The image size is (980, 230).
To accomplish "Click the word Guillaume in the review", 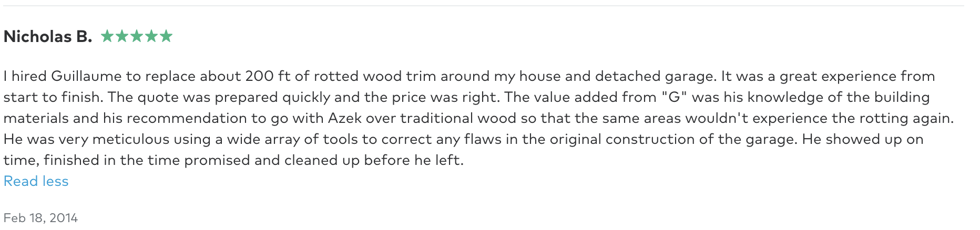I will (x=86, y=76).
